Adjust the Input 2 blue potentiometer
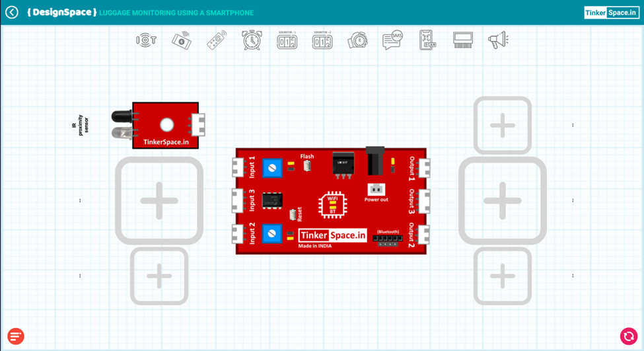This screenshot has width=644, height=351. click(272, 234)
